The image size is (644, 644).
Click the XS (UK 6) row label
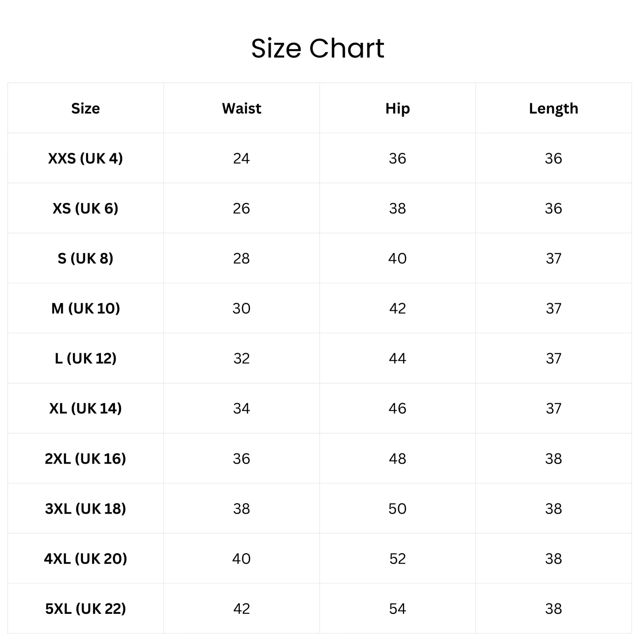85,208
